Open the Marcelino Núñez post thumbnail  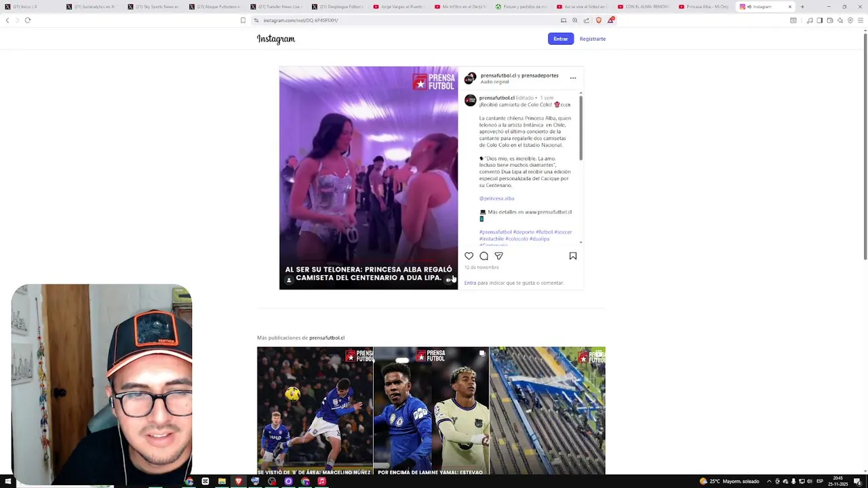[315, 411]
